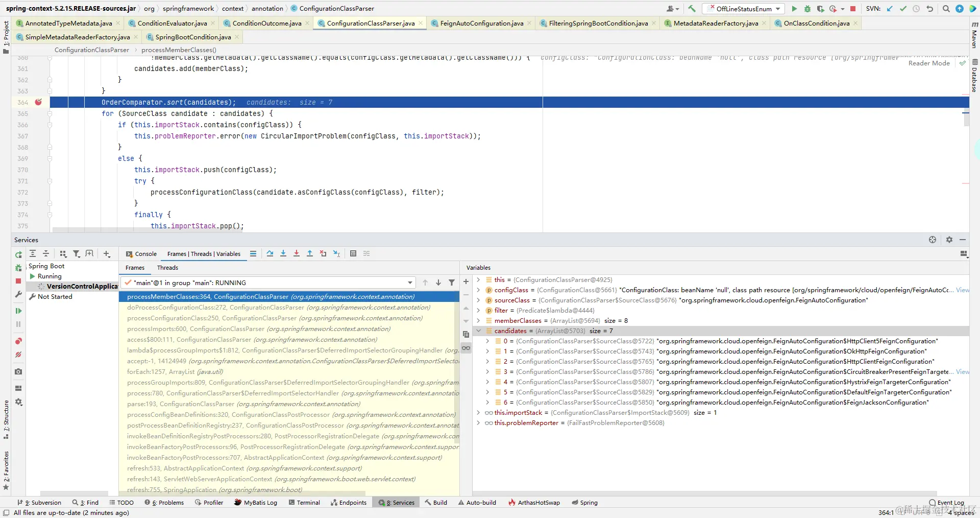Open Evaluate Expression calculator icon
This screenshot has width=980, height=518.
tap(353, 253)
